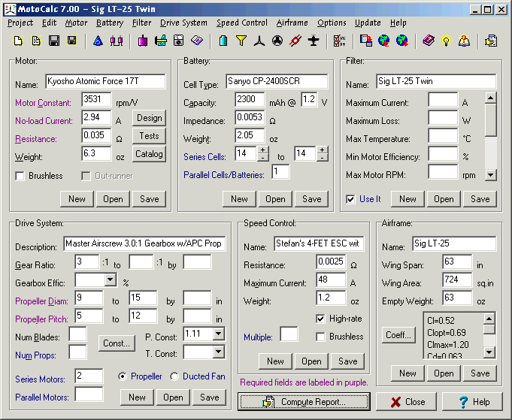This screenshot has height=420, width=512.
Task: Click the motor test meter icon
Action: [x=179, y=41]
